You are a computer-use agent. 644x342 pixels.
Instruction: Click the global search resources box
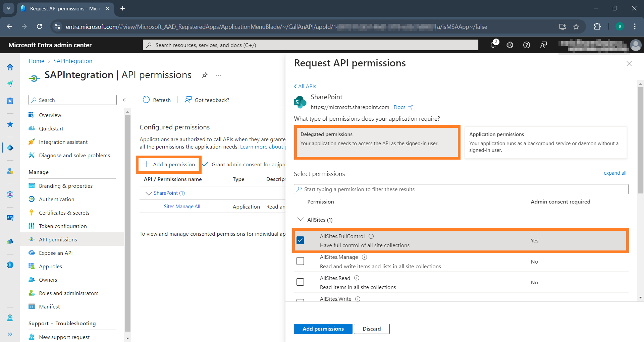(x=311, y=45)
